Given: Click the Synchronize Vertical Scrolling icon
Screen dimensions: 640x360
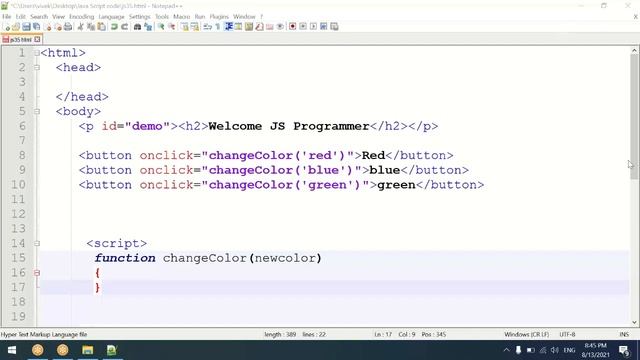Looking at the screenshot, I should coord(184,27).
